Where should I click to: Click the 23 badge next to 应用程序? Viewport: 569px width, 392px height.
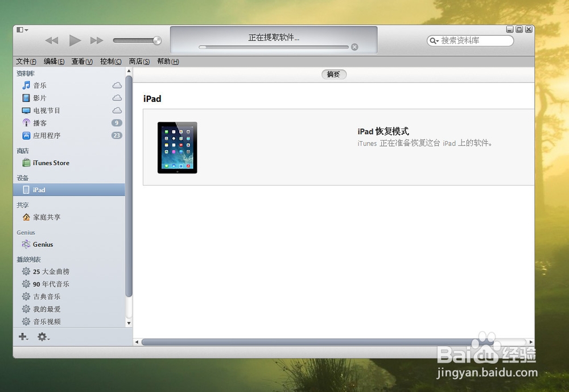pos(117,135)
